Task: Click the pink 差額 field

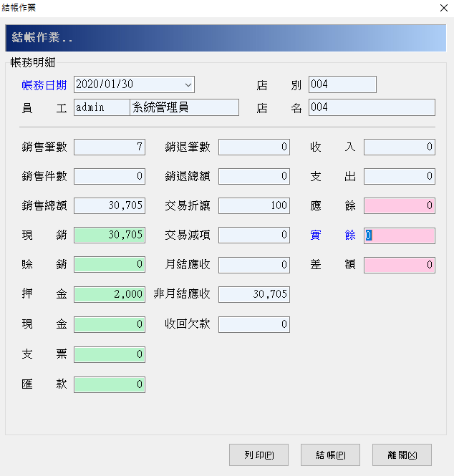Action: [x=400, y=265]
